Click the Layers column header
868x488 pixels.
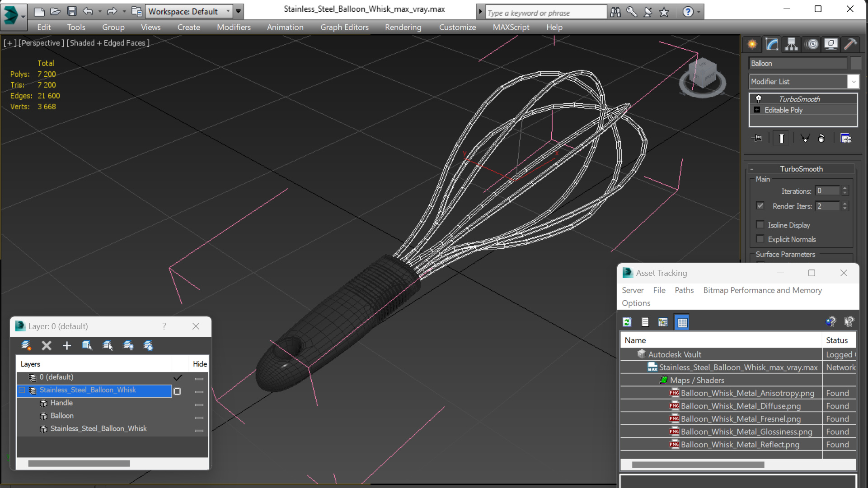point(94,364)
